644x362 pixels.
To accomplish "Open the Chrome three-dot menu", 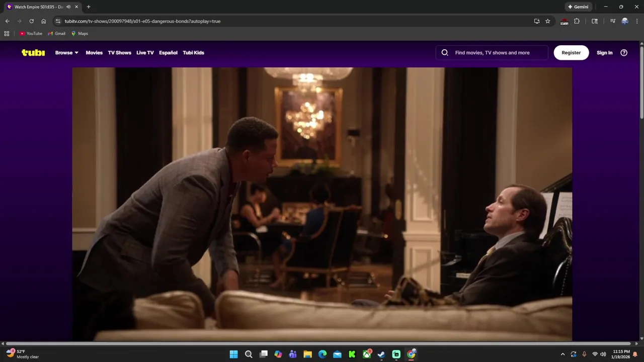I will tap(636, 21).
